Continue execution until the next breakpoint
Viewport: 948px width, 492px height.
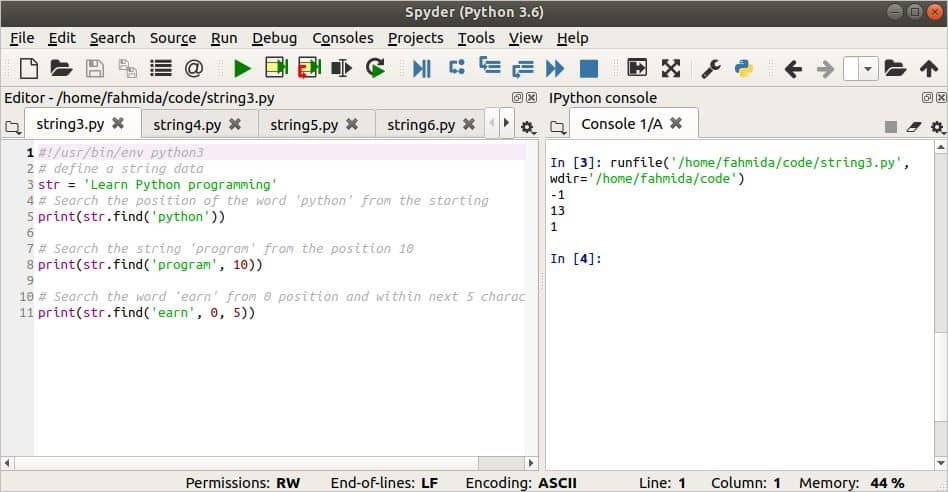click(554, 68)
